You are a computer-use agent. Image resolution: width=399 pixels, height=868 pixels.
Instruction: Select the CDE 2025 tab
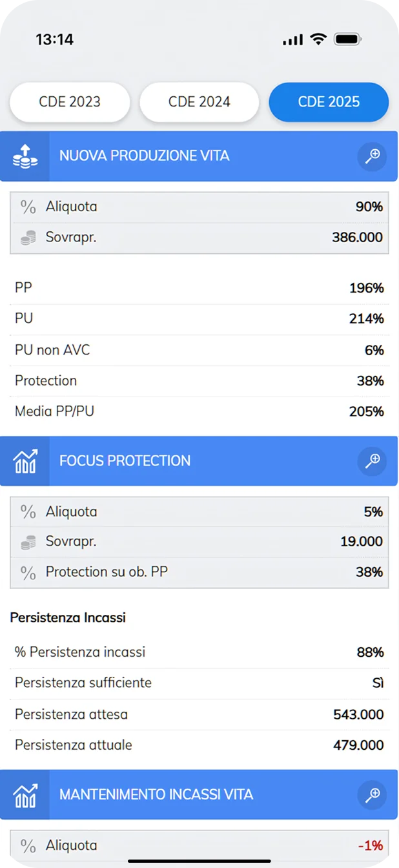click(329, 102)
